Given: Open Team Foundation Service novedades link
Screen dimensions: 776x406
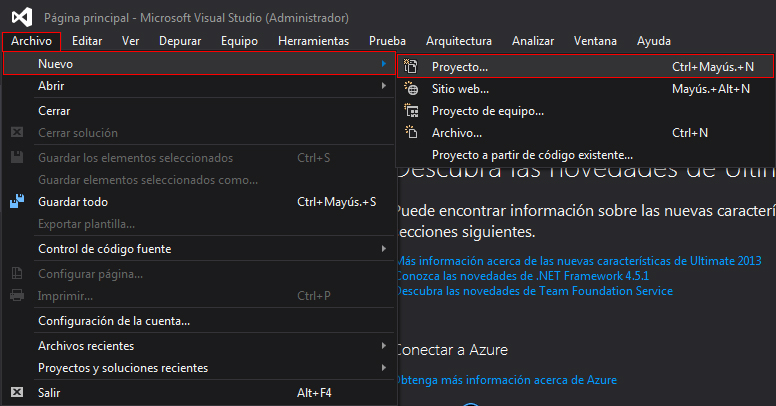Looking at the screenshot, I should pyautogui.click(x=535, y=291).
